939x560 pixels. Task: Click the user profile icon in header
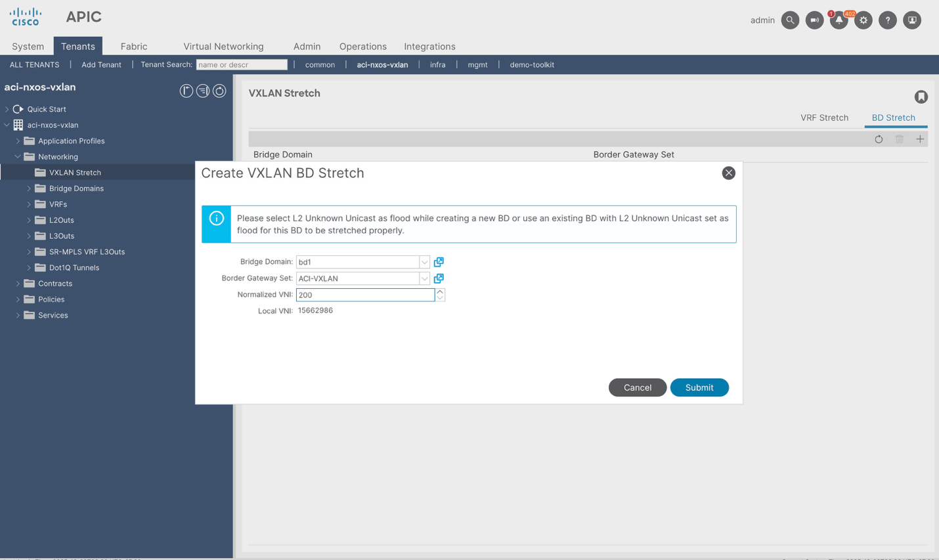pyautogui.click(x=912, y=20)
